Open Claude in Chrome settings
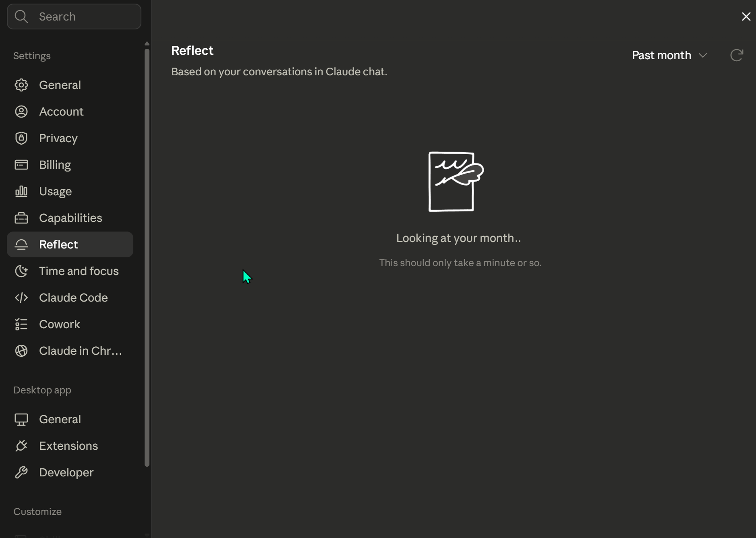Screen dimensions: 756x538 pos(70,351)
